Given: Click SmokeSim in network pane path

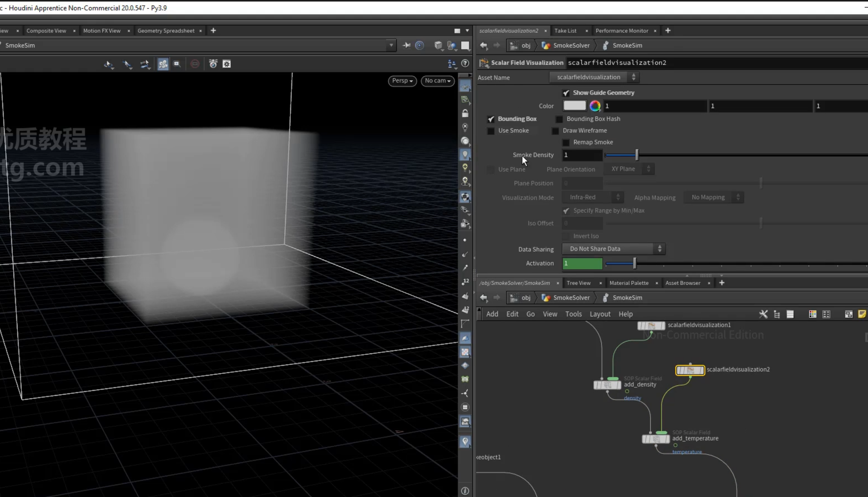Looking at the screenshot, I should (627, 298).
